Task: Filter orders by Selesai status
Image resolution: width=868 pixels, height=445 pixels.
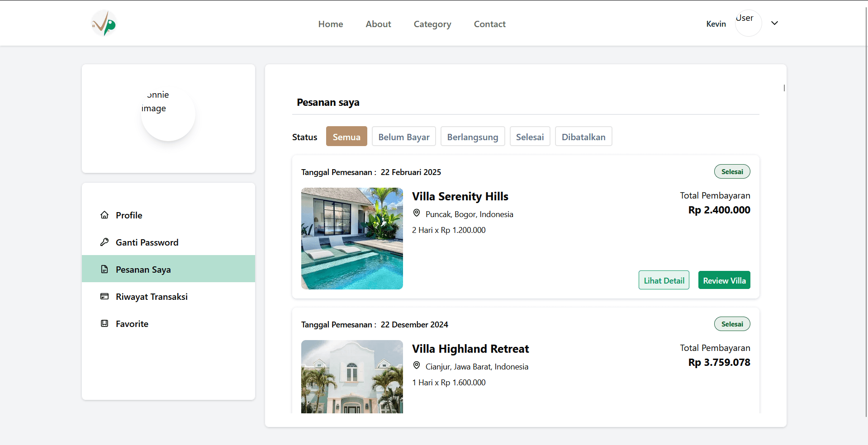Action: [x=530, y=136]
